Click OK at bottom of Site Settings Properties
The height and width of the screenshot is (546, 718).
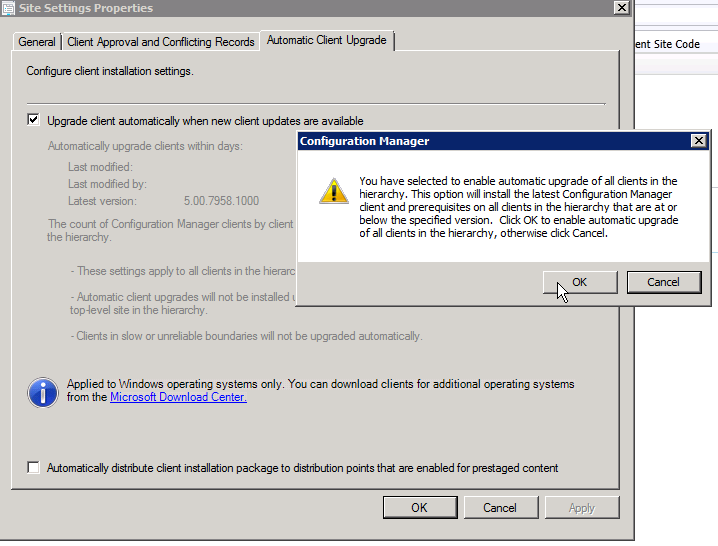(419, 508)
